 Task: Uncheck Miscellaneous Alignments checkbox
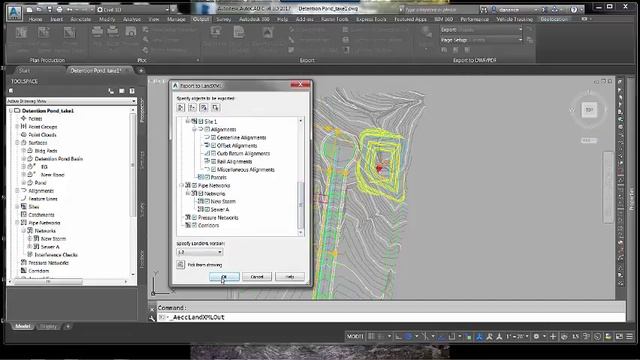pyautogui.click(x=213, y=169)
